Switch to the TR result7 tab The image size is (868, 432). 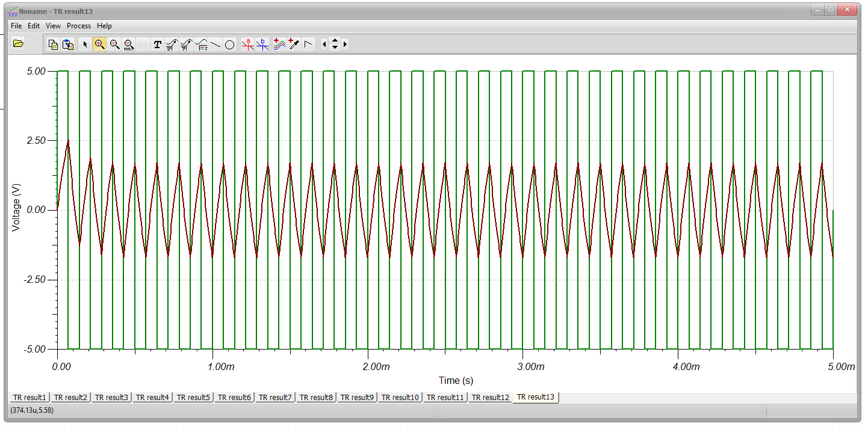(275, 397)
